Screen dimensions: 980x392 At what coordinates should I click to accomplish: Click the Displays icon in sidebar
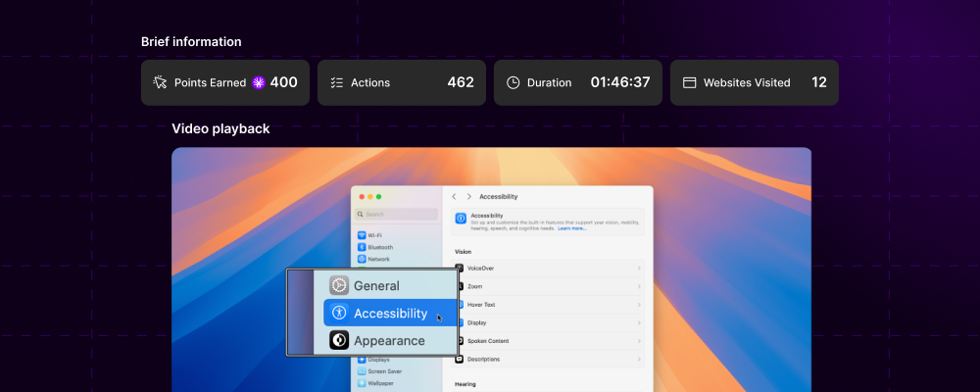(x=362, y=360)
